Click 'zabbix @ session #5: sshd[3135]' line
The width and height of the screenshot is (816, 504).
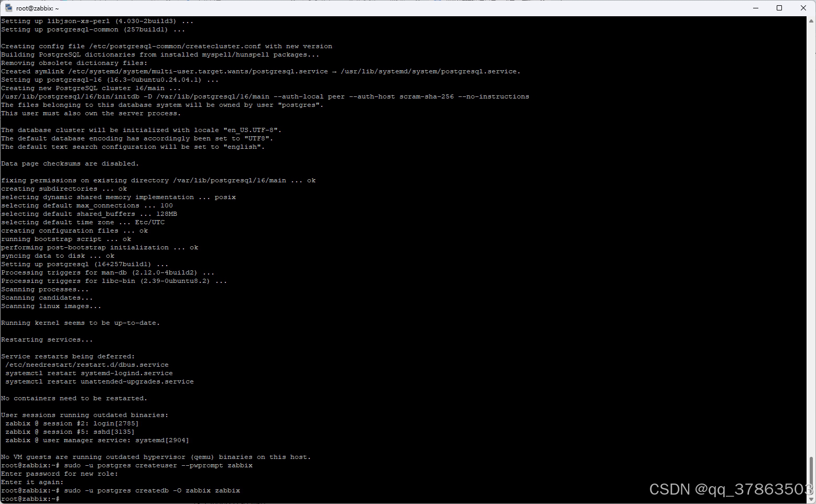(x=70, y=432)
